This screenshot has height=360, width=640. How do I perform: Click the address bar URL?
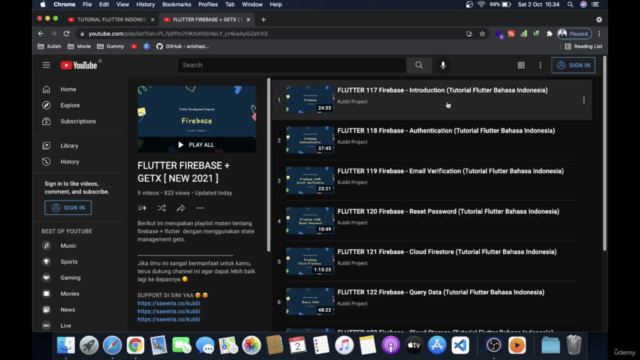click(178, 33)
